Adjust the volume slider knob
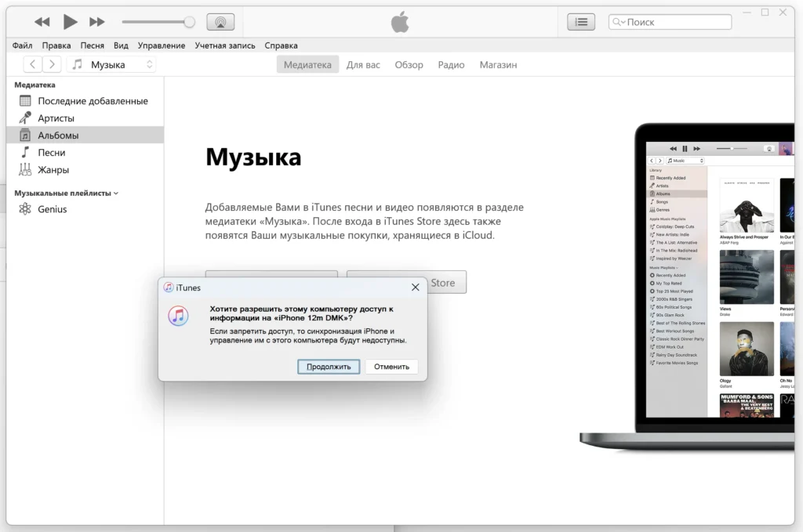 pos(190,22)
